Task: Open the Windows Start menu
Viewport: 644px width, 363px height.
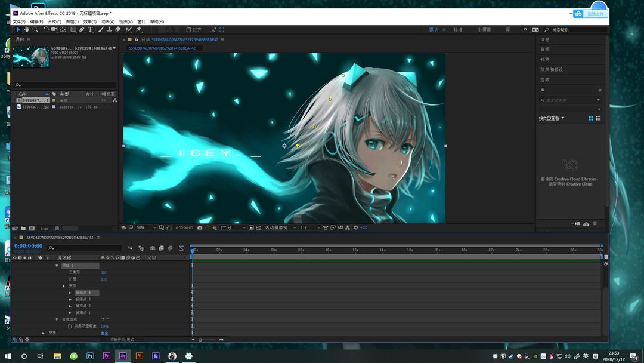Action: [x=8, y=356]
